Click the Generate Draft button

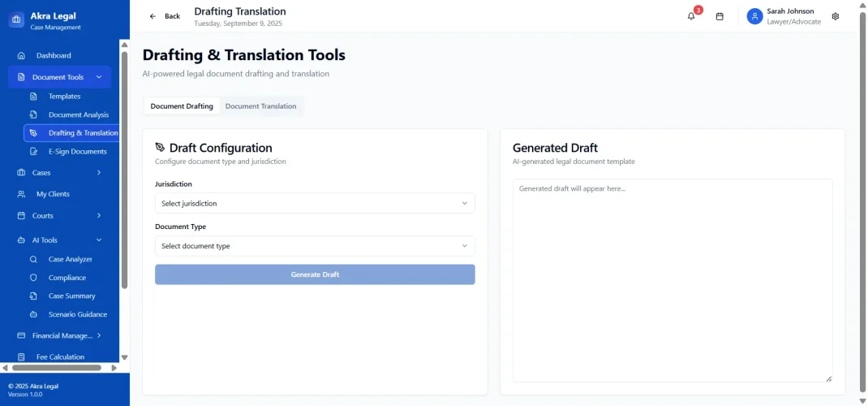[315, 274]
